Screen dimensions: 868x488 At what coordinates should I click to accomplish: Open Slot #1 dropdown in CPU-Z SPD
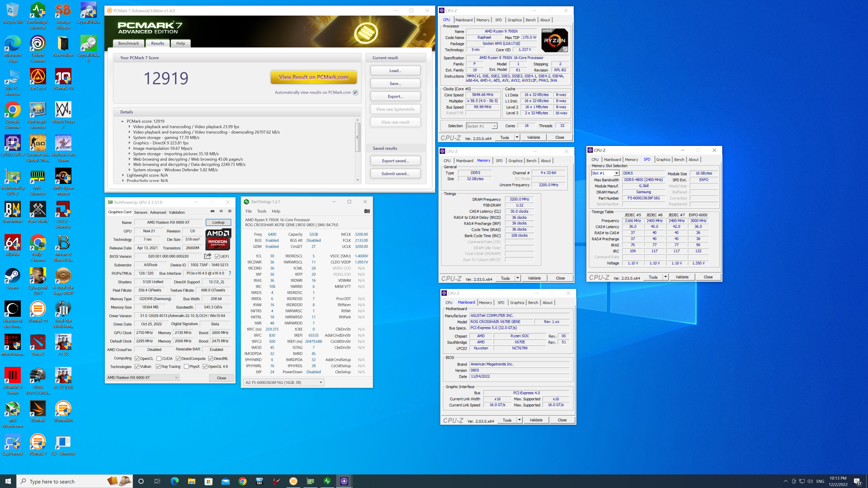point(605,173)
